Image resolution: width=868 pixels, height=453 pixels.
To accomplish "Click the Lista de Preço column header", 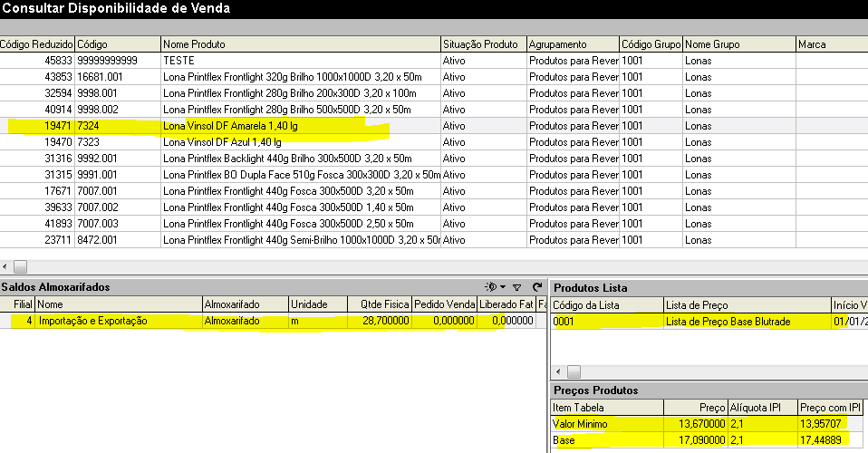I will pos(747,305).
